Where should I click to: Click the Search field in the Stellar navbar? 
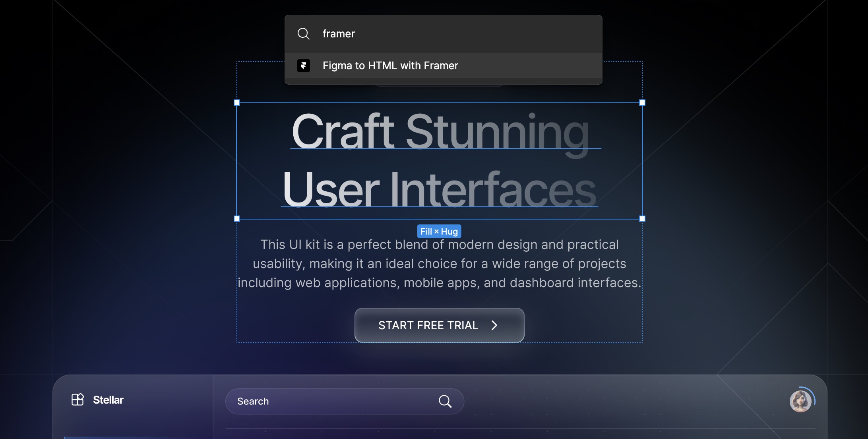point(318,401)
